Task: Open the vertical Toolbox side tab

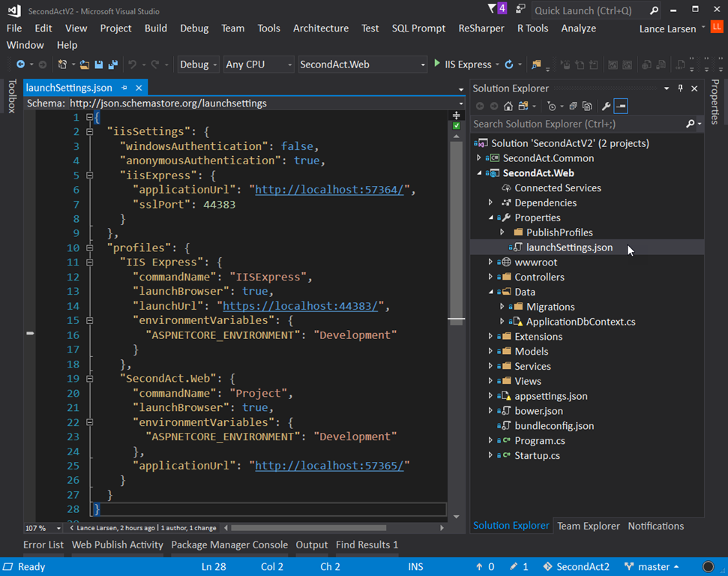Action: tap(12, 96)
